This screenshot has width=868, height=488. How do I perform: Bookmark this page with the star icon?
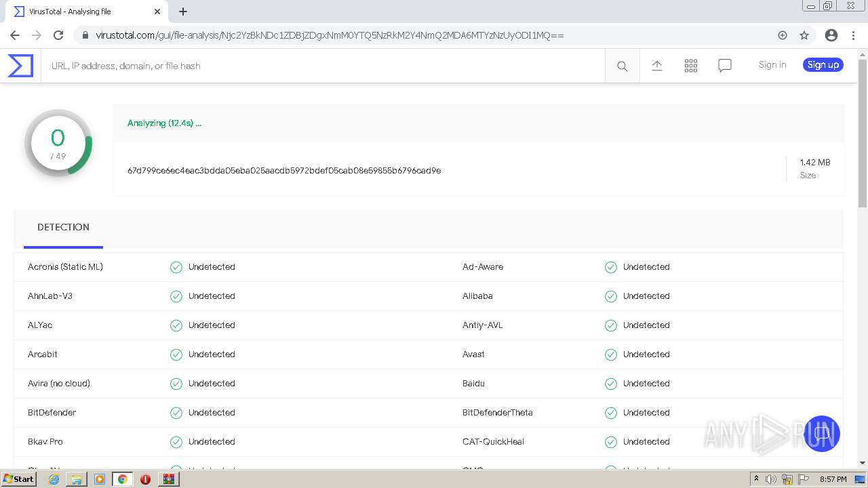(804, 35)
